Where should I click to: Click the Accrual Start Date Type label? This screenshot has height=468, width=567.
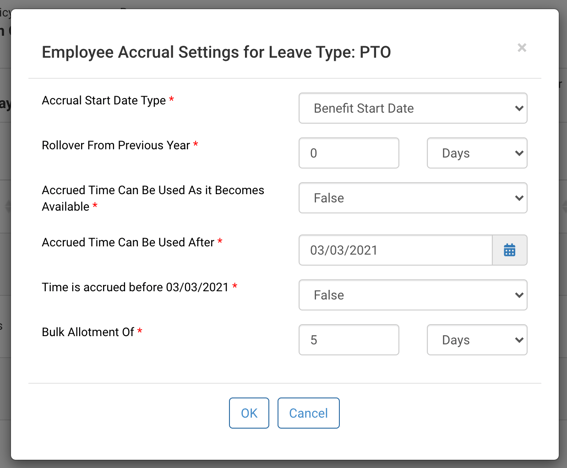104,100
